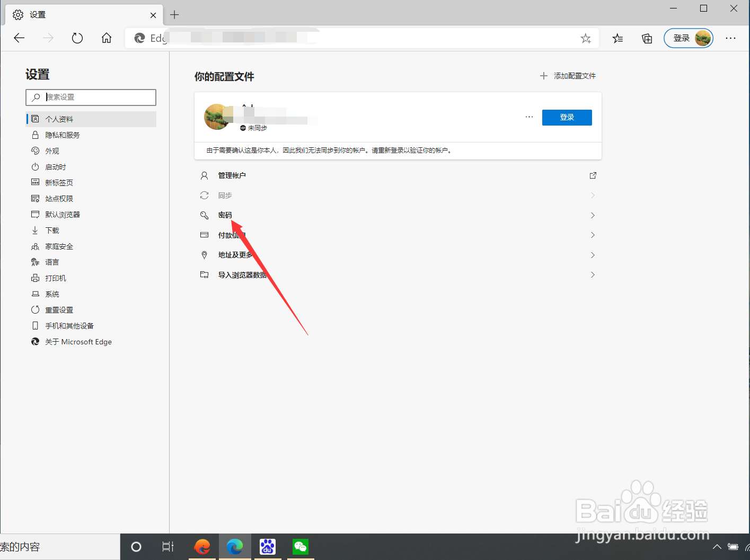
Task: Expand the 地址及更多 section
Action: pos(592,255)
